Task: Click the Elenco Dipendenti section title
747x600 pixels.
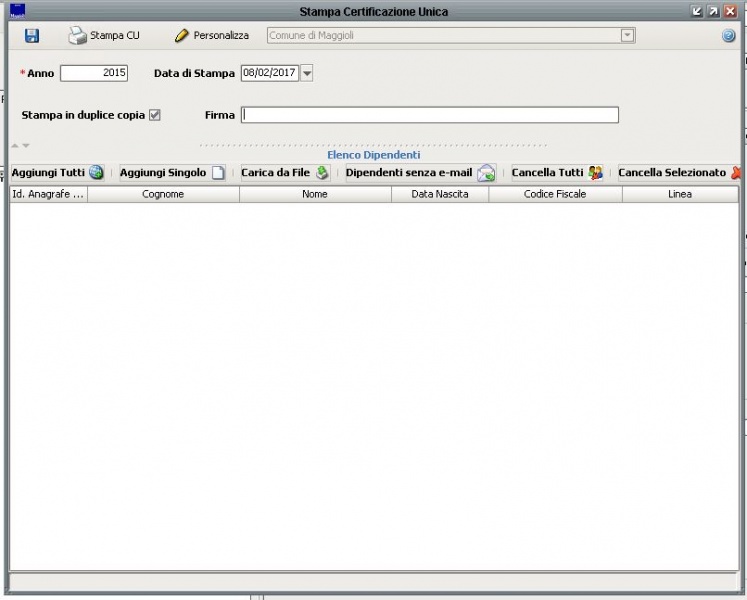Action: pyautogui.click(x=374, y=155)
